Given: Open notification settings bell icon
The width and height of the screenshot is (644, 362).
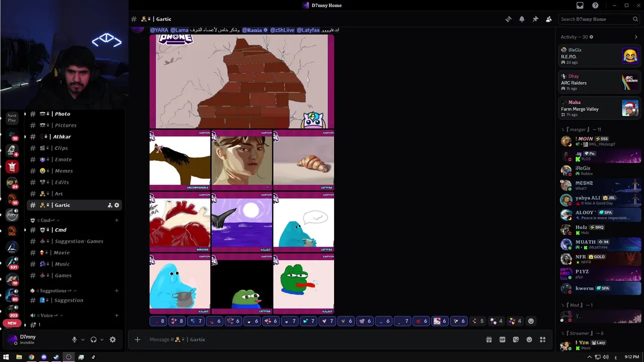Looking at the screenshot, I should [x=522, y=19].
